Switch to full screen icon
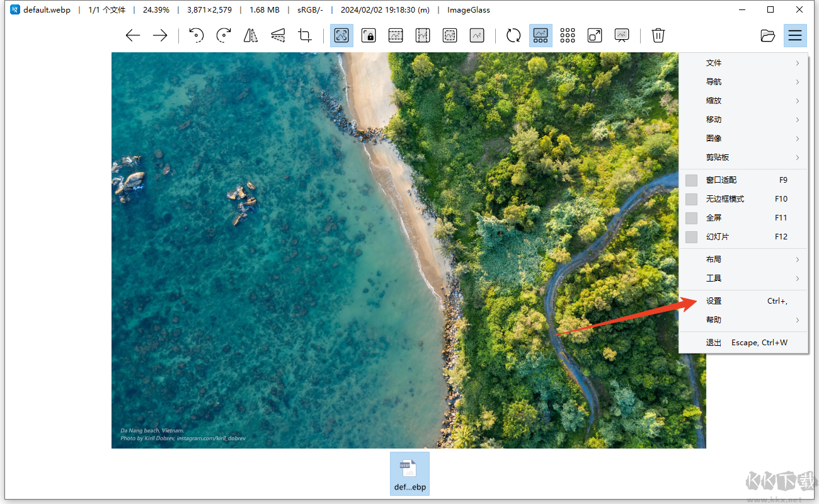 [x=595, y=35]
